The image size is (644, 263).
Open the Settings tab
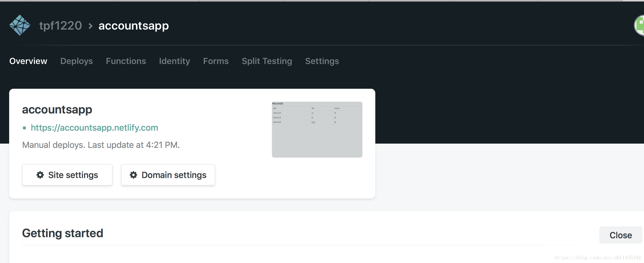tap(322, 61)
